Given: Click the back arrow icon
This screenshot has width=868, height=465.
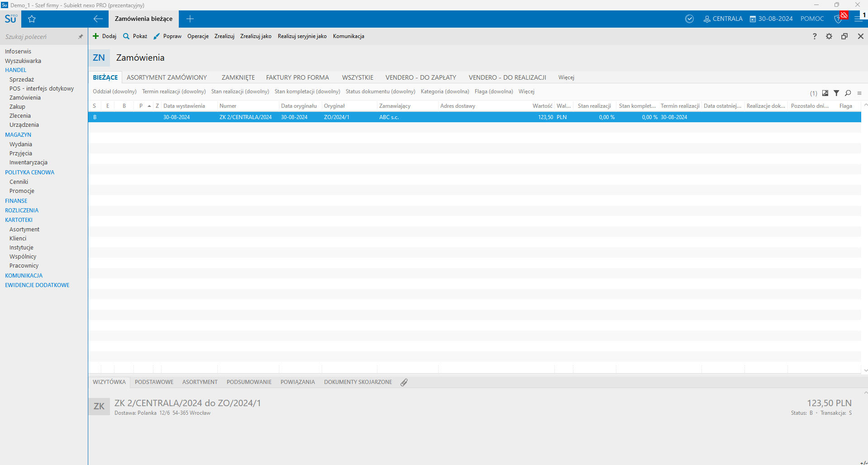Looking at the screenshot, I should [98, 19].
